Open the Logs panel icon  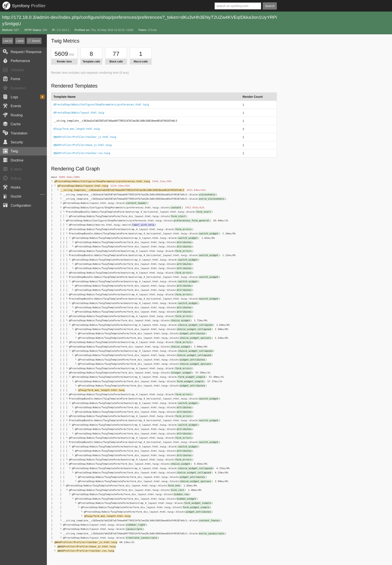click(5, 97)
